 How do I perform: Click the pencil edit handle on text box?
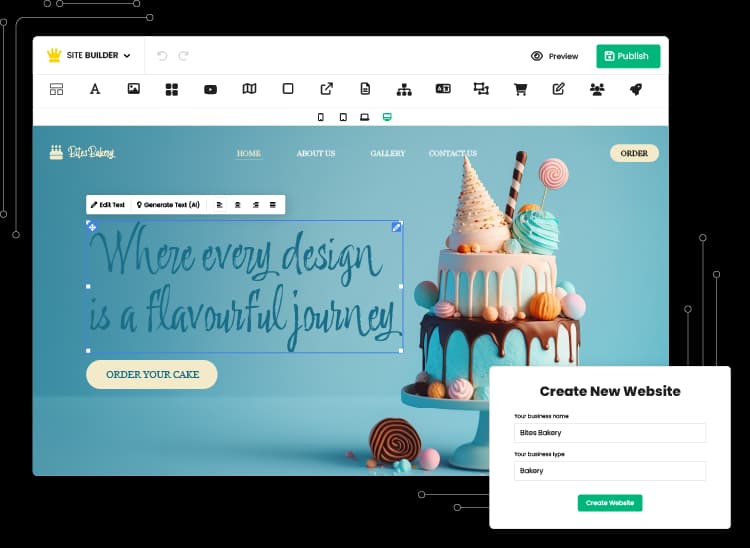[396, 227]
